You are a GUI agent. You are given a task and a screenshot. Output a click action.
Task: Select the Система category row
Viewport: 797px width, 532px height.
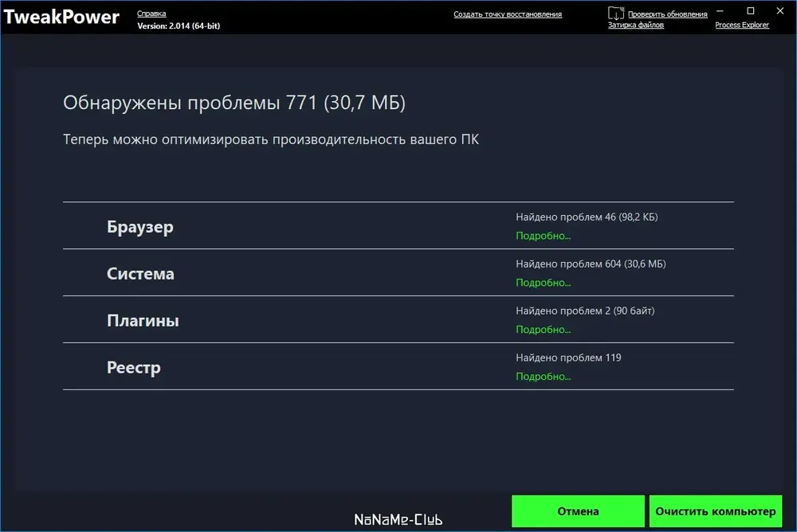click(x=398, y=273)
